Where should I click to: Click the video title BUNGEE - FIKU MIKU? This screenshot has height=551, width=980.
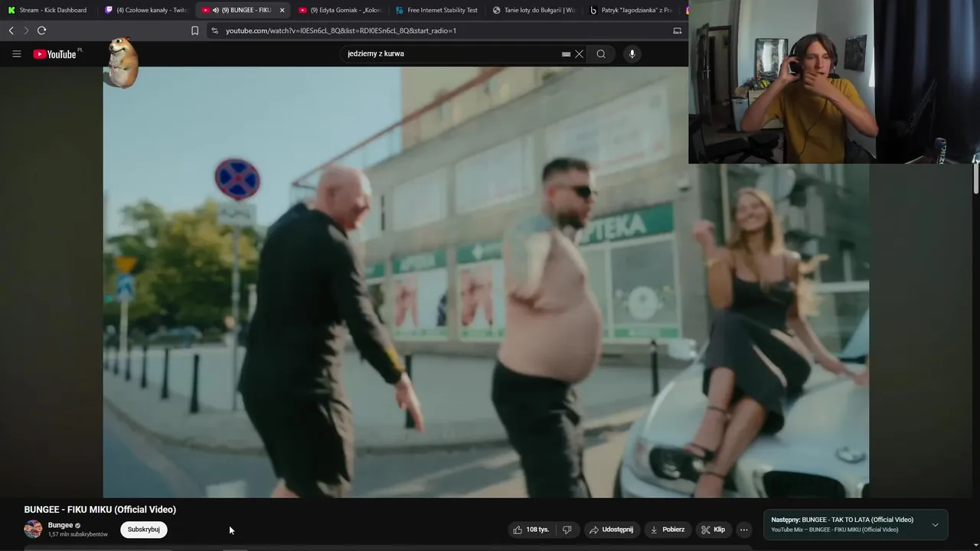100,510
